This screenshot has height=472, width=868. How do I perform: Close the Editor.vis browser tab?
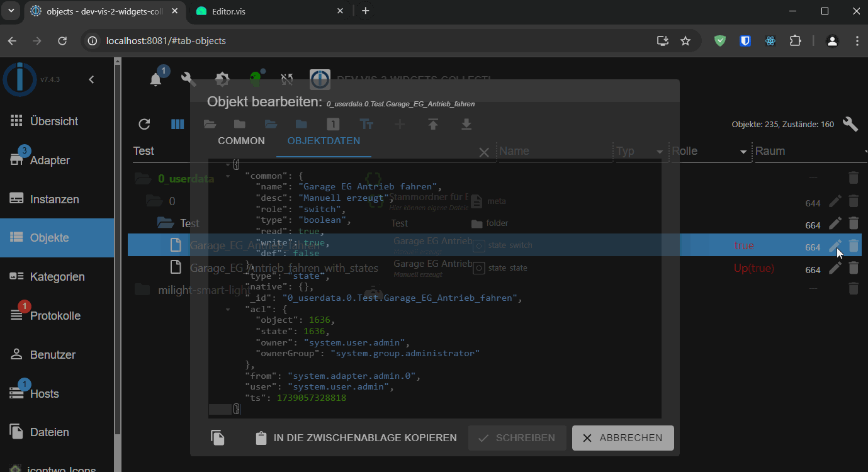pyautogui.click(x=341, y=11)
